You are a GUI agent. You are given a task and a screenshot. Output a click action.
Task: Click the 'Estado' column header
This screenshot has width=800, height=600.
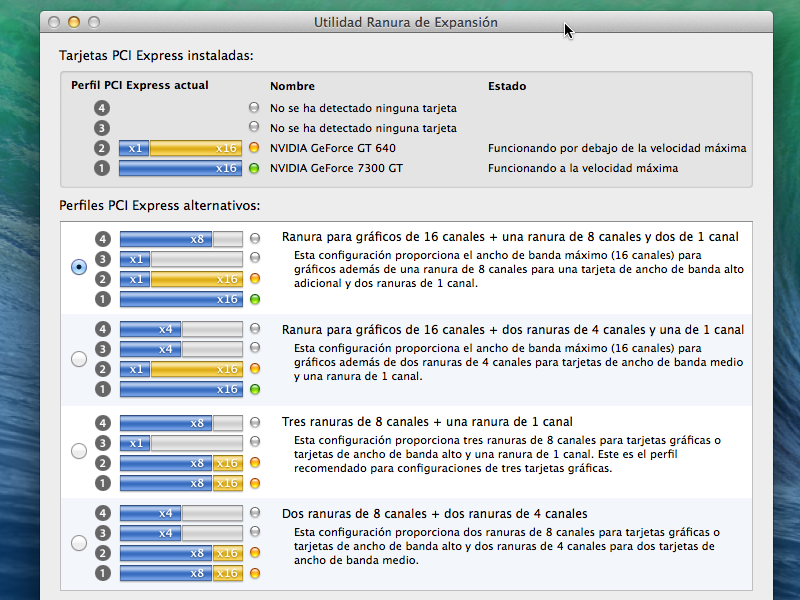507,86
